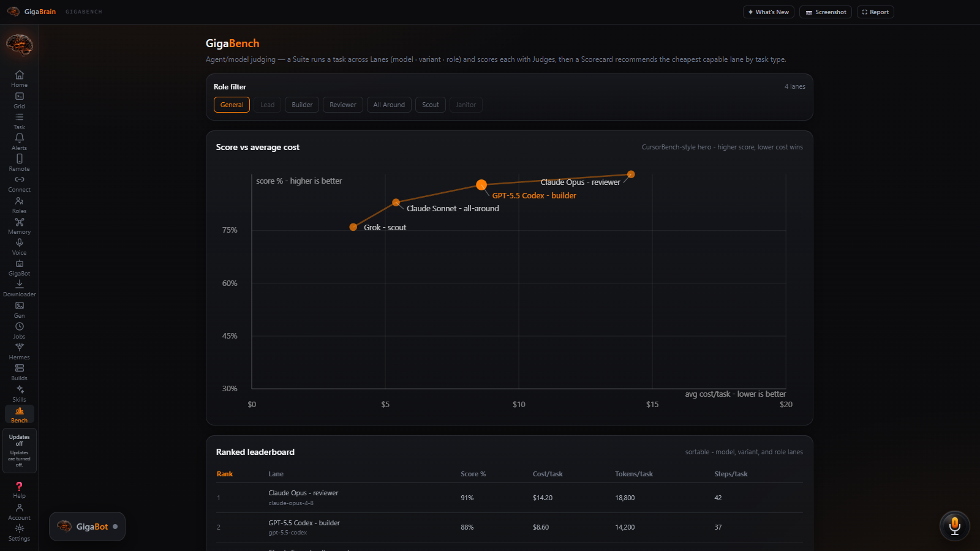The height and width of the screenshot is (551, 980).
Task: Open the Builds sidebar icon
Action: pyautogui.click(x=20, y=372)
